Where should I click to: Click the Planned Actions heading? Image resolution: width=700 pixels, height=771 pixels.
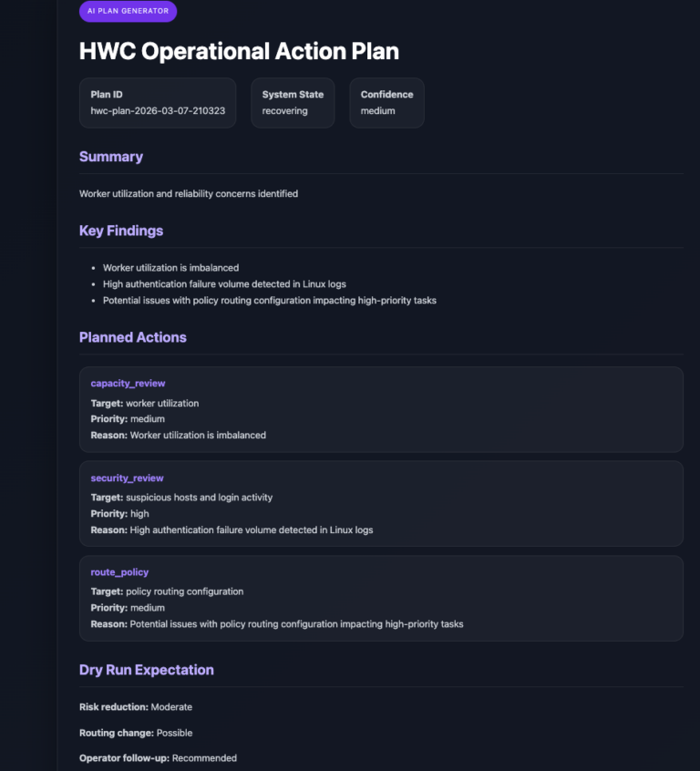[133, 337]
